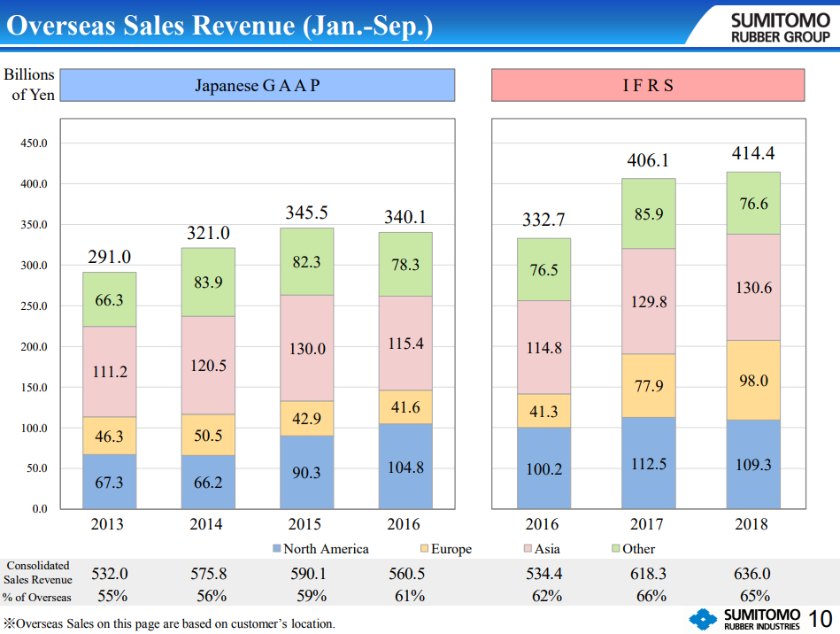Select the 55% overseas percentage

tap(112, 595)
